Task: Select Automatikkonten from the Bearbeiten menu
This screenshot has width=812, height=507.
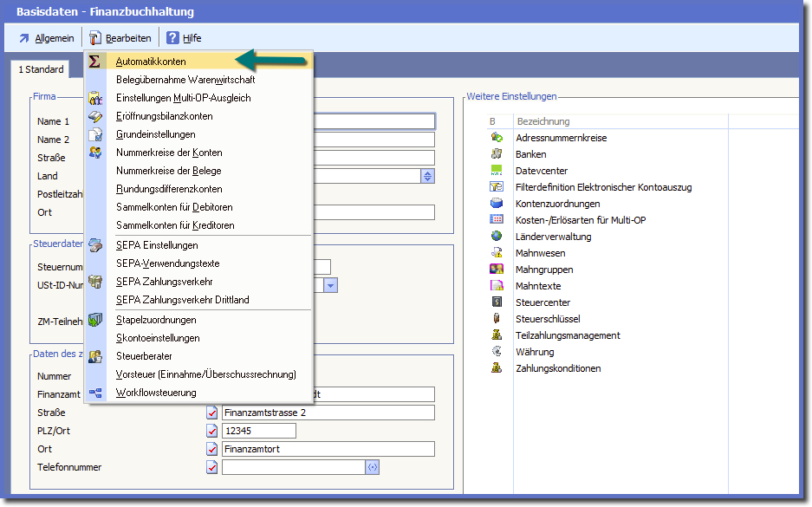Action: (151, 62)
